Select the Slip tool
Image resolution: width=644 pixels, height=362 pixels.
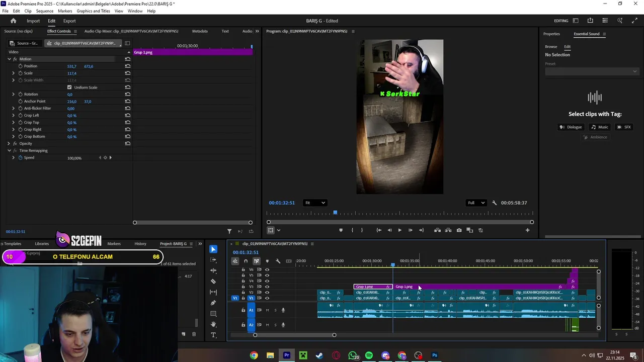213,292
